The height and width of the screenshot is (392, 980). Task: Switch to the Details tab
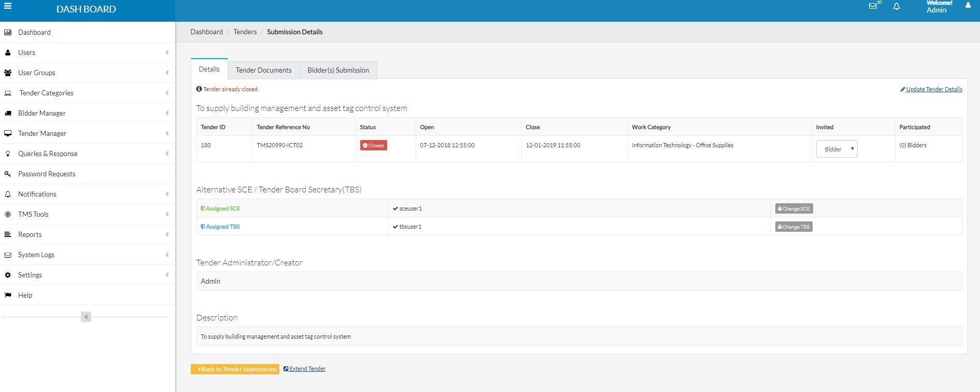pyautogui.click(x=209, y=69)
